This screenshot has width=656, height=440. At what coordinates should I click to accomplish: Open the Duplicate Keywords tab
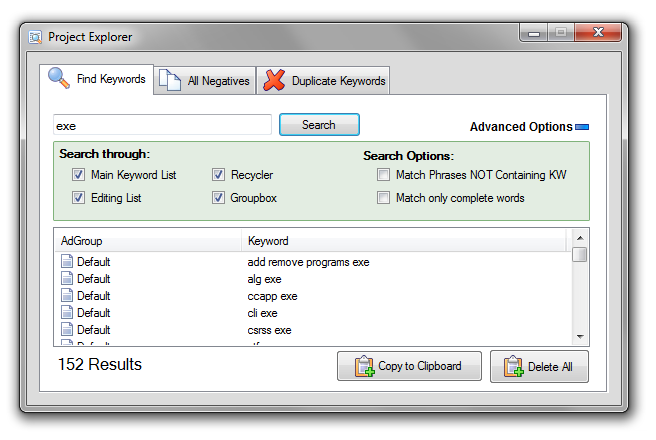324,81
